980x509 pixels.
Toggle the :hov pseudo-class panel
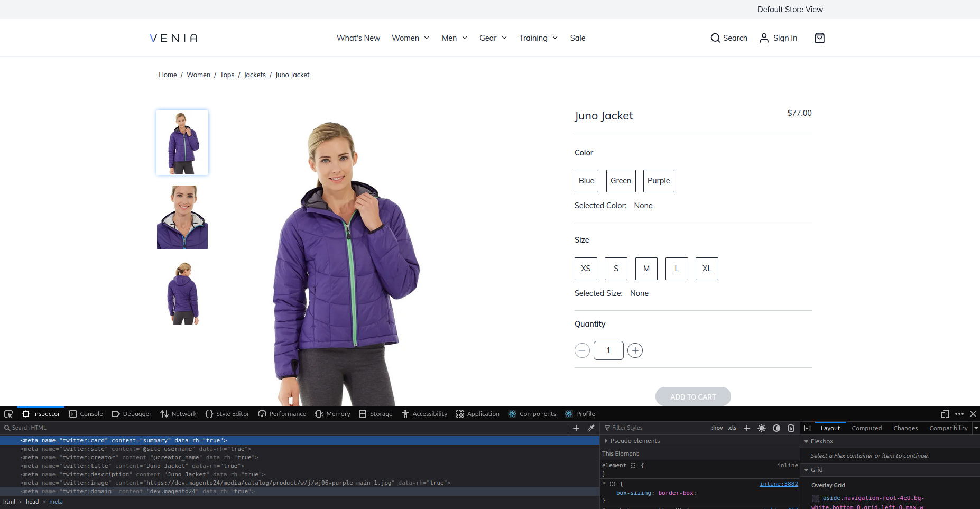(717, 428)
